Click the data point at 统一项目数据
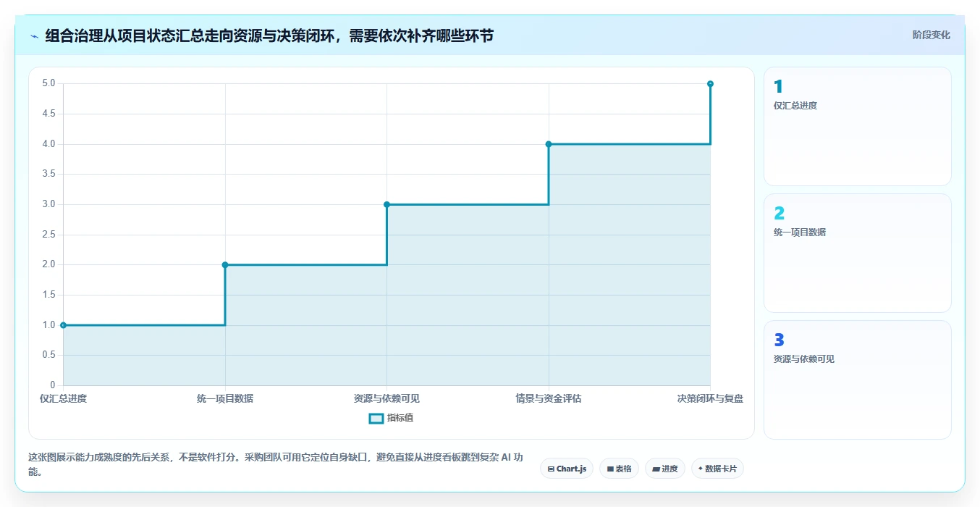This screenshot has width=980, height=507. (225, 265)
